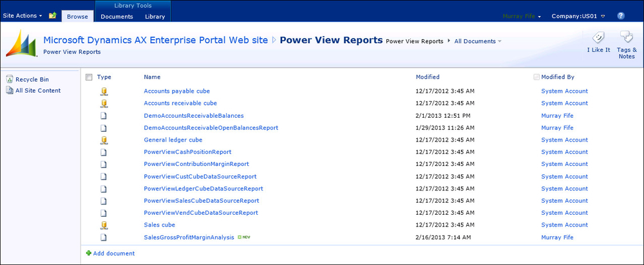Viewport: 644px width, 265px height.
Task: Open Tags & Notes icon
Action: pyautogui.click(x=627, y=37)
